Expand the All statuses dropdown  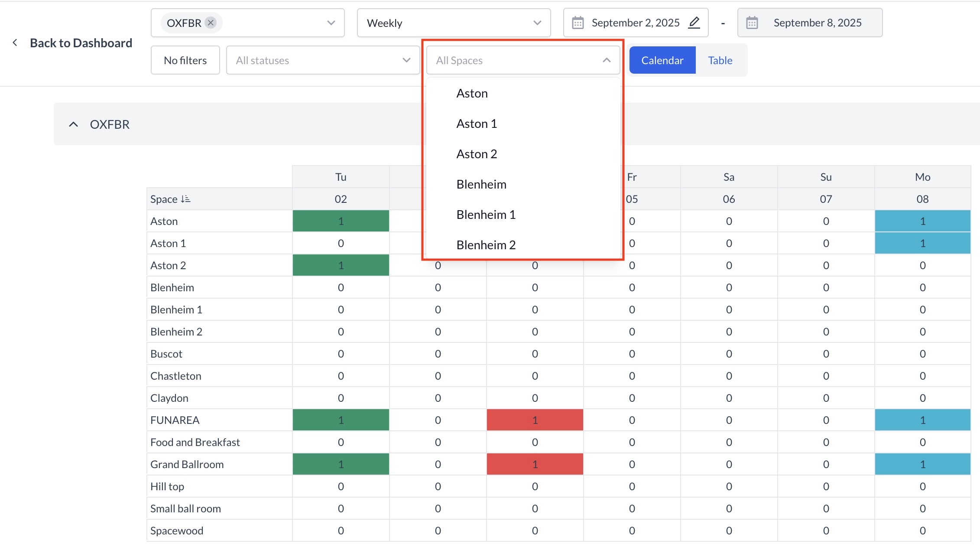(323, 60)
